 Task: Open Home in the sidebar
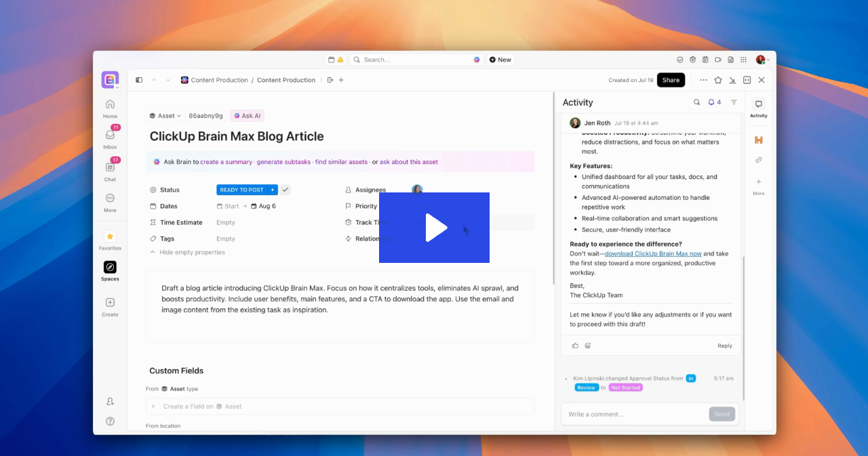coord(110,108)
